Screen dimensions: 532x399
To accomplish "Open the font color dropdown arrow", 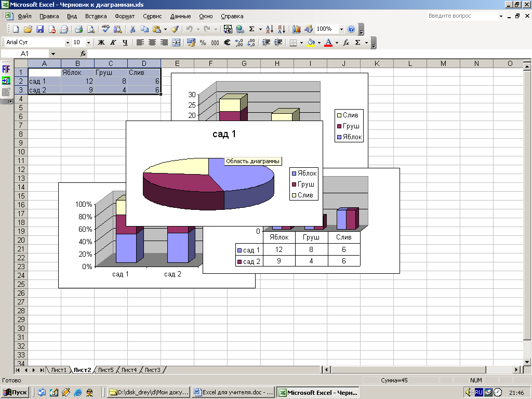I will pos(337,43).
